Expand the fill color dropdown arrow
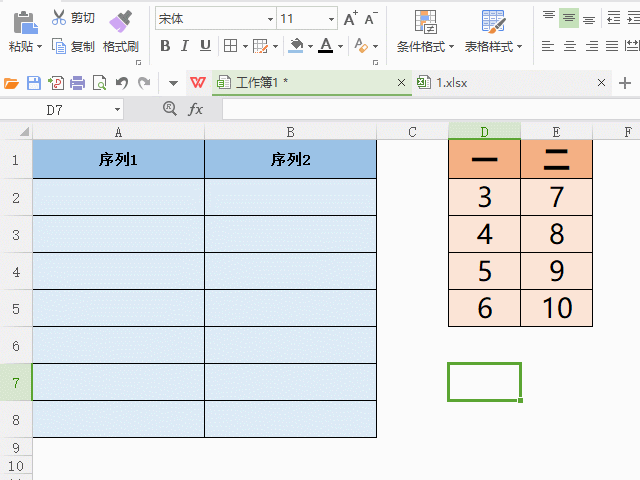Viewport: 640px width, 480px height. 310,47
